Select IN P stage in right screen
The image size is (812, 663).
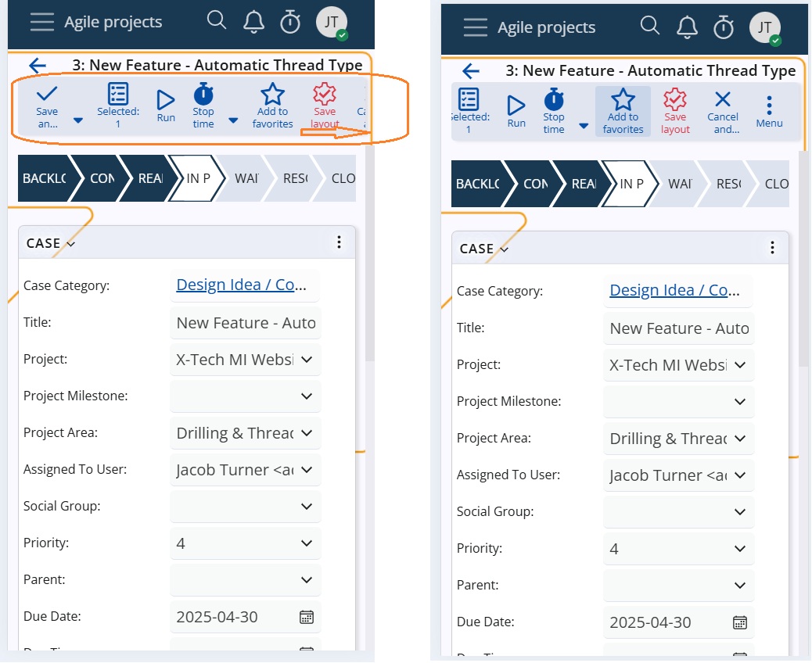pyautogui.click(x=632, y=185)
